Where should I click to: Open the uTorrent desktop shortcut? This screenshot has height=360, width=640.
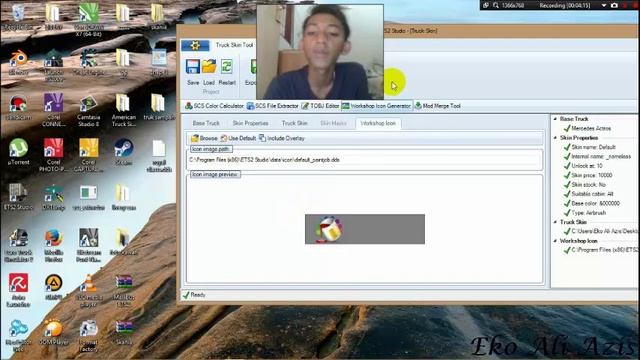(18, 152)
